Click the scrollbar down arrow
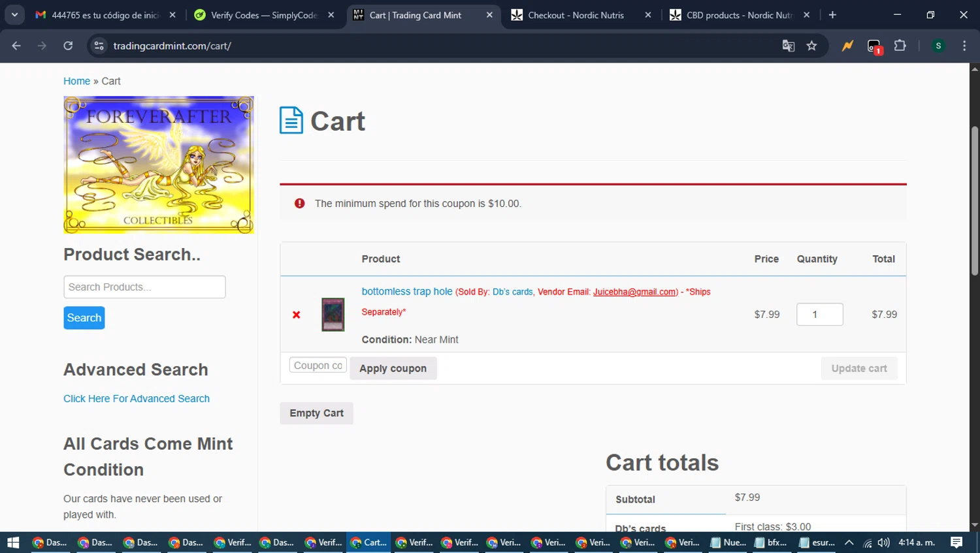 [x=975, y=525]
